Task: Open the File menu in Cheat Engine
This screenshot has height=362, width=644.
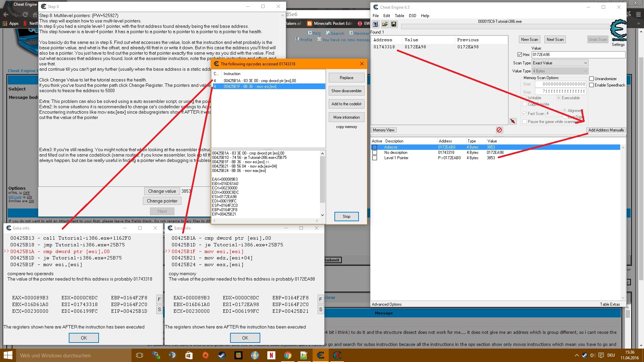Action: pos(376,16)
